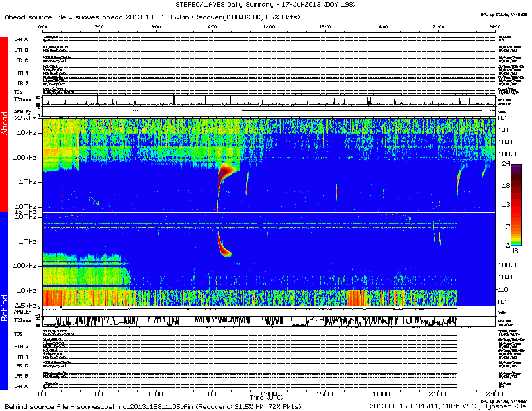
Task: Select the LFR A label in Ahead panel
Action: (x=21, y=40)
